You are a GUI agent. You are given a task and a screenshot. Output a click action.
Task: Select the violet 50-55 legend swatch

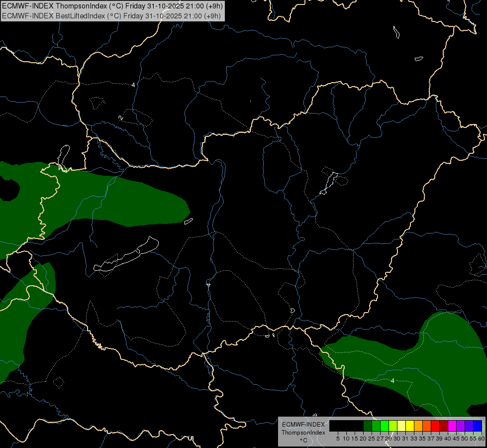469,426
